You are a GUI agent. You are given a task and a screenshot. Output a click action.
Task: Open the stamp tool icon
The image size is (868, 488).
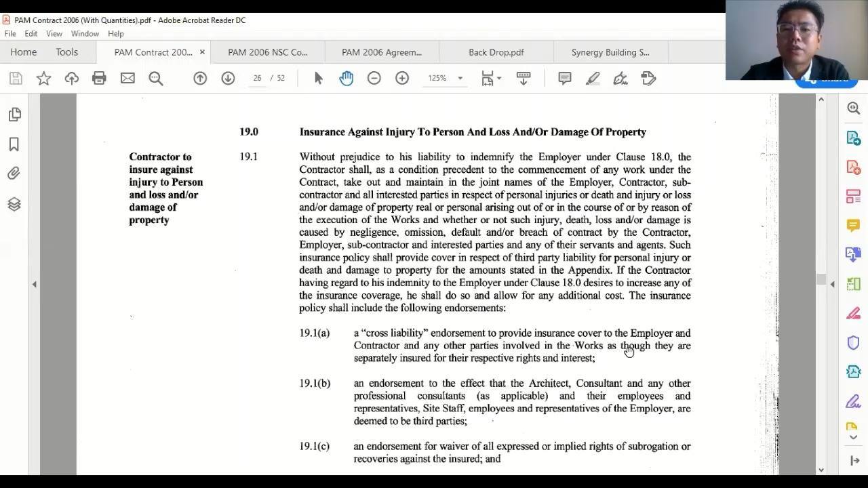tap(648, 79)
